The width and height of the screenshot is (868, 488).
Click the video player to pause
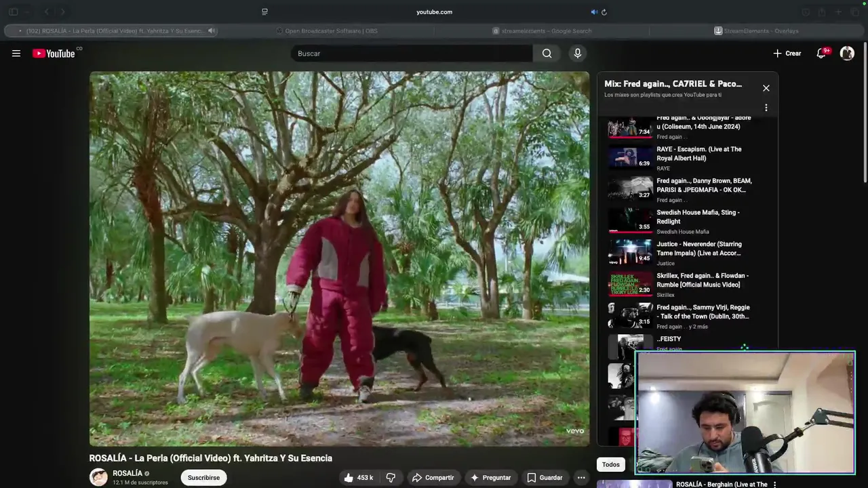[340, 259]
